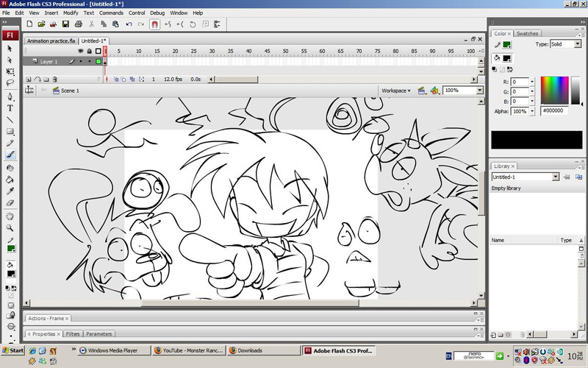Open the Workspace dropdown

pyautogui.click(x=396, y=91)
